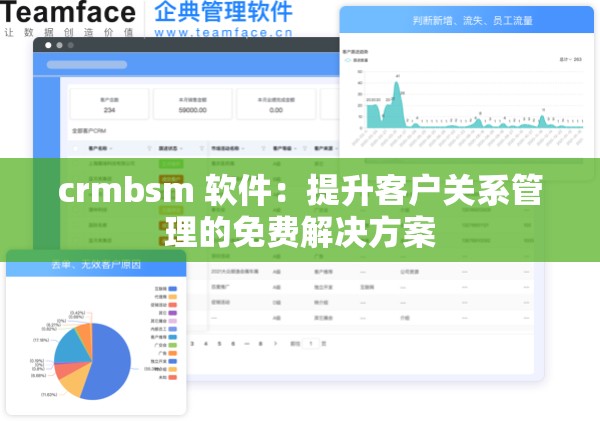
Task: Click the 全部客户CRM heading
Action: [89, 131]
